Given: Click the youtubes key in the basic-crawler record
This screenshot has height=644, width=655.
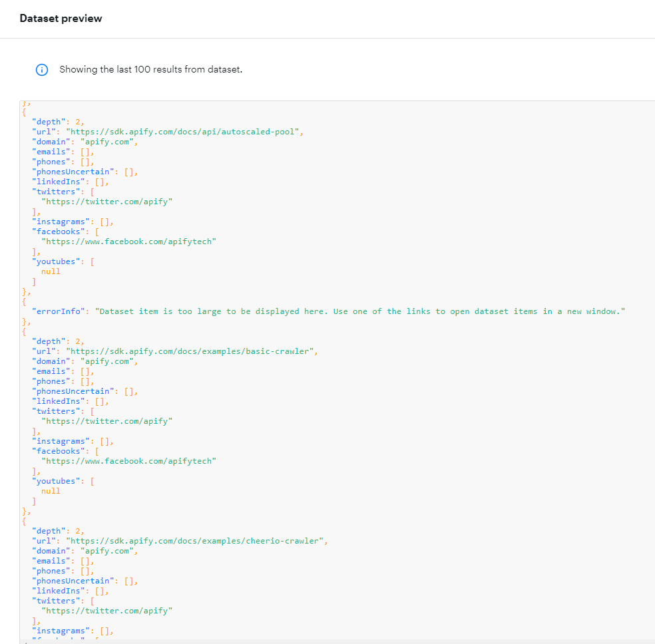Looking at the screenshot, I should 56,481.
